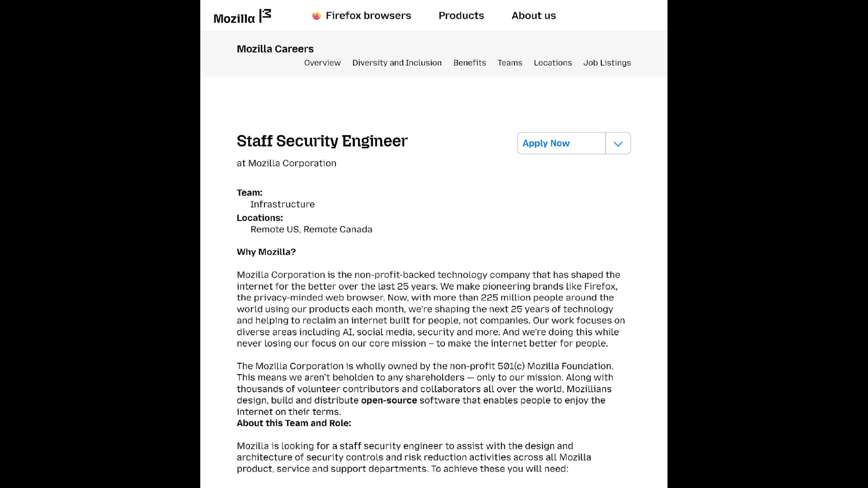Navigate to the Benefits section
Screen dimensions: 868x488
click(x=470, y=63)
